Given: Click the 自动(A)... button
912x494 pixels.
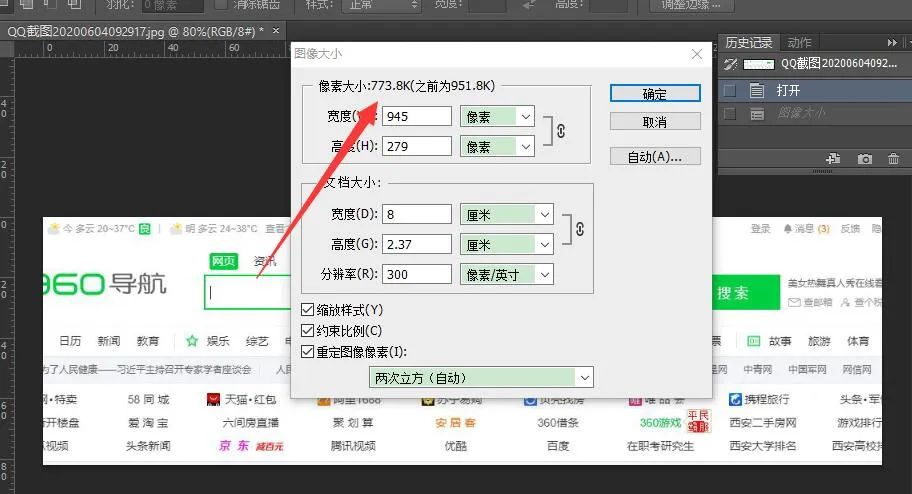Looking at the screenshot, I should (655, 157).
